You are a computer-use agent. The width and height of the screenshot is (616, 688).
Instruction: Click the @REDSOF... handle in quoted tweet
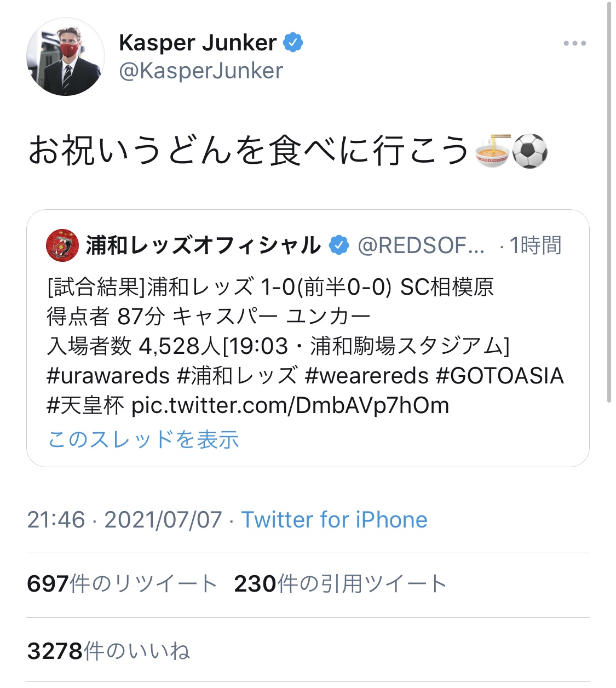[x=421, y=245]
